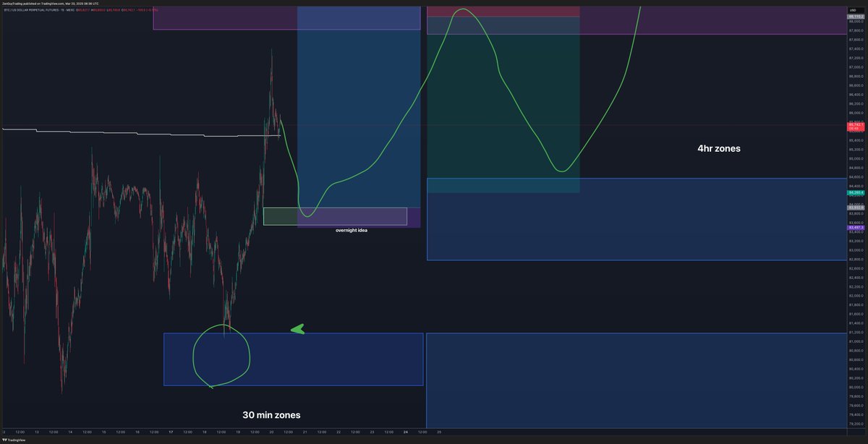Click the ZenGuyTrading published on TradingView header text

(50, 3)
